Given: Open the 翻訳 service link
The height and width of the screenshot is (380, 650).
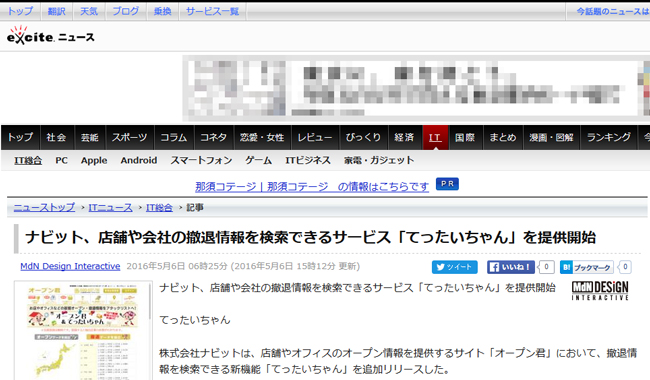Looking at the screenshot, I should pos(56,11).
